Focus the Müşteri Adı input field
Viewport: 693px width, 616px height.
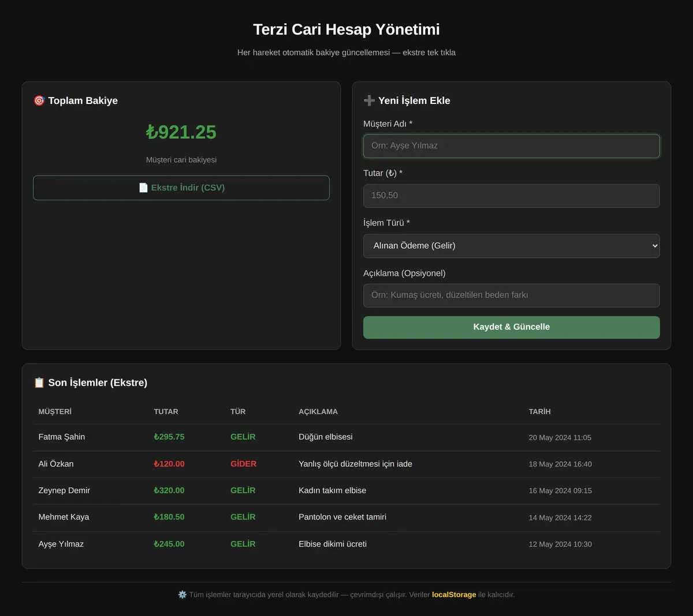(x=511, y=145)
